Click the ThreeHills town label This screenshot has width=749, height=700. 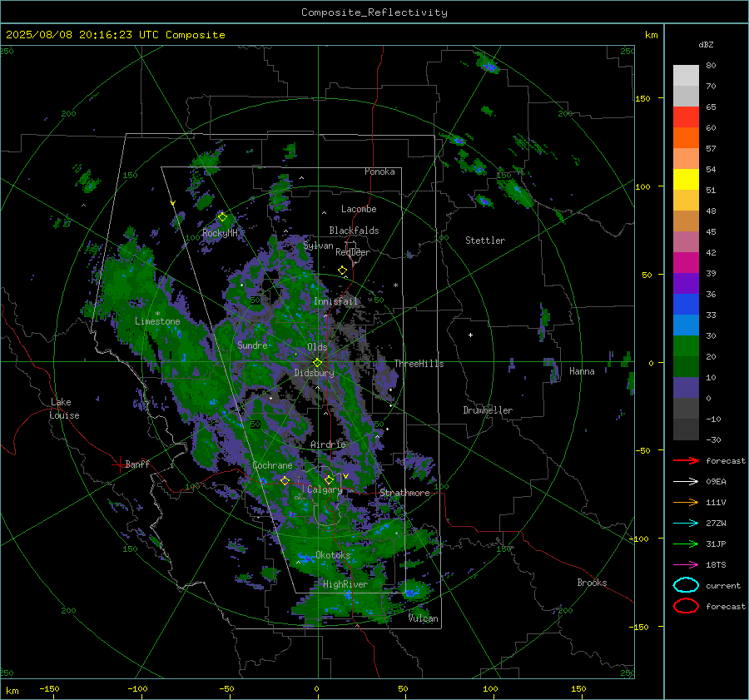(419, 364)
